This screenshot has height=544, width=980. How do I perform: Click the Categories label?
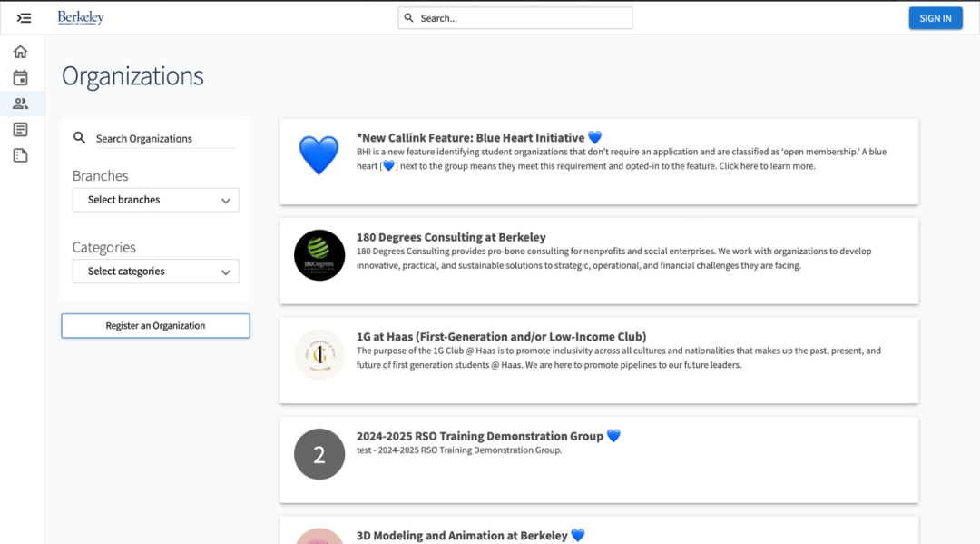coord(103,247)
